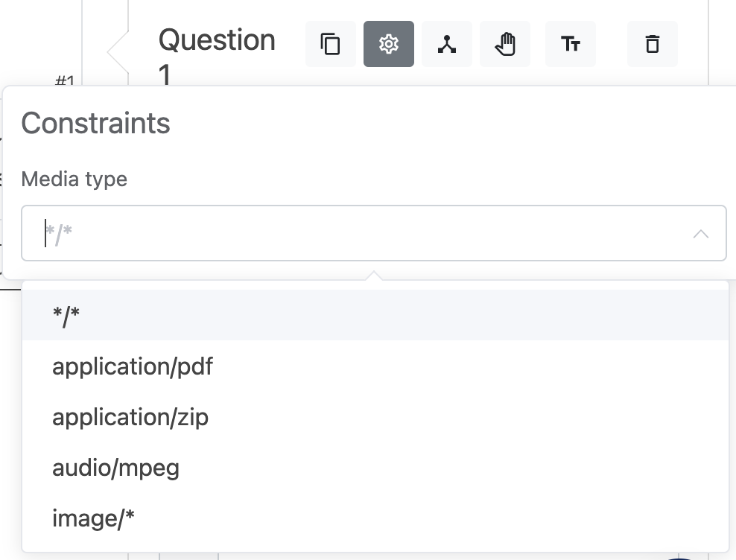
Task: Select audio/mpeg option
Action: point(115,468)
